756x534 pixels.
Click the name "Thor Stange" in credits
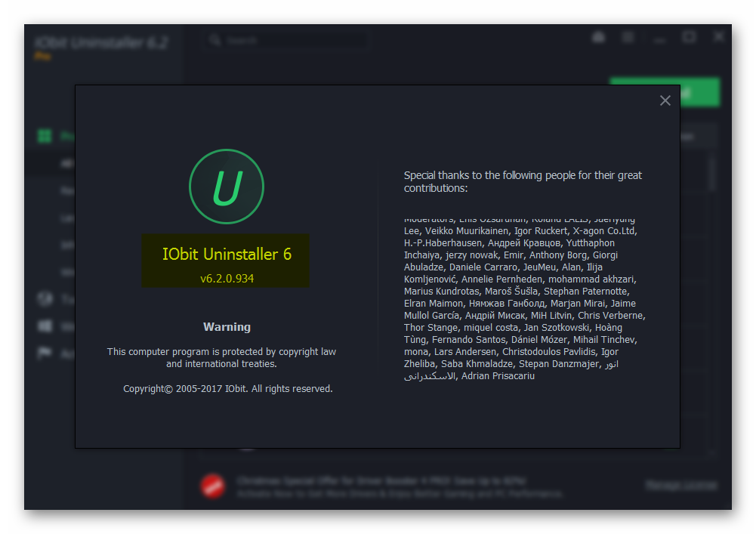pyautogui.click(x=431, y=328)
